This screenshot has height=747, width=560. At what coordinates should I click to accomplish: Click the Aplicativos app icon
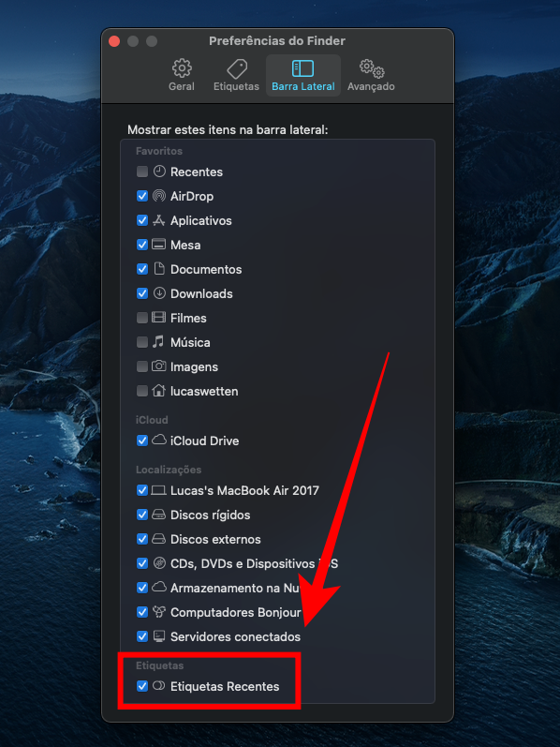point(158,220)
